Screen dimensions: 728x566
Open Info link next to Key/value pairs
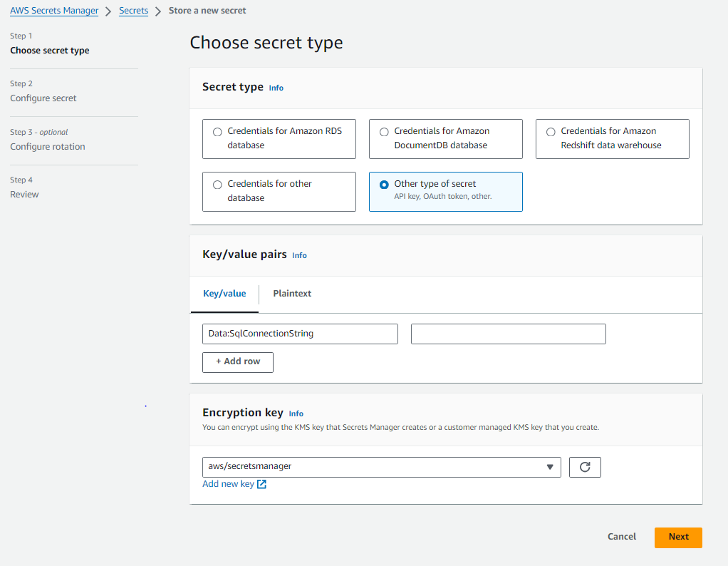(299, 255)
